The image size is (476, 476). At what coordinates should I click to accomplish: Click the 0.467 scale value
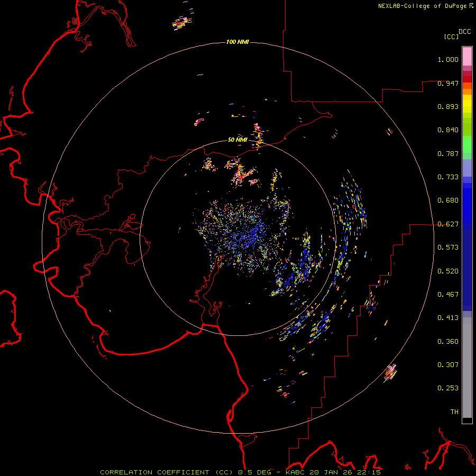pyautogui.click(x=448, y=295)
